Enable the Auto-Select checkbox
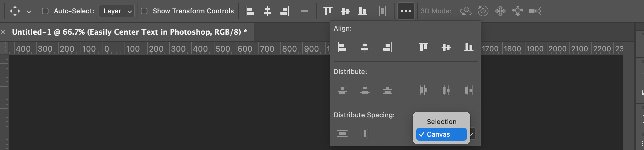The height and width of the screenshot is (150, 644). tap(45, 11)
